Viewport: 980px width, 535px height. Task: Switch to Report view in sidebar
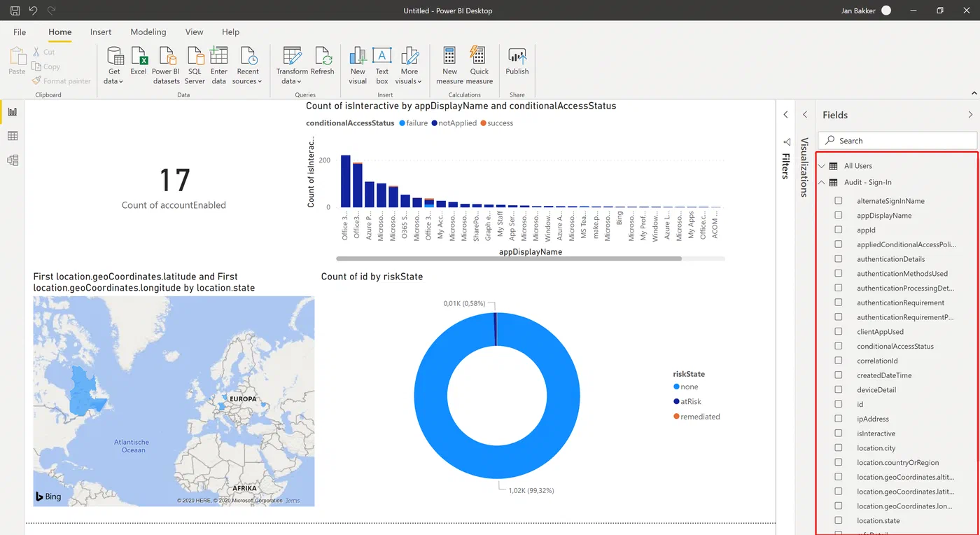[13, 112]
